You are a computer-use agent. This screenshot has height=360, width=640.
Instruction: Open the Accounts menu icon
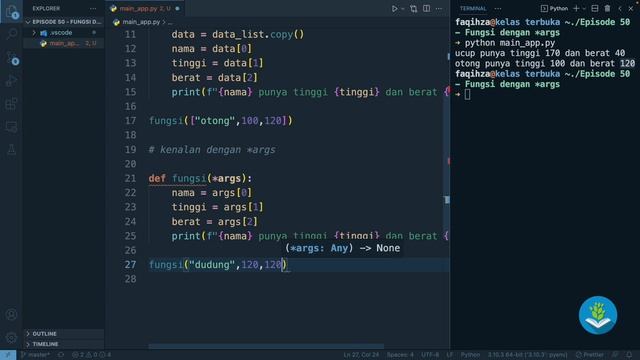point(11,314)
